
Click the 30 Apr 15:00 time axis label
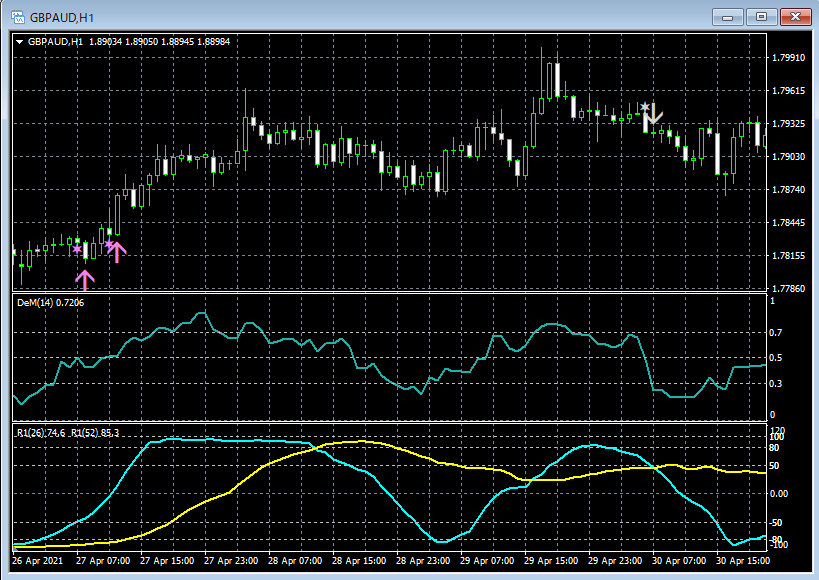click(x=741, y=562)
